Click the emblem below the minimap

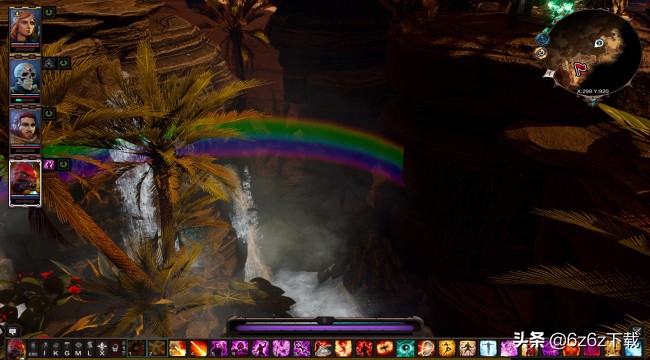593,100
